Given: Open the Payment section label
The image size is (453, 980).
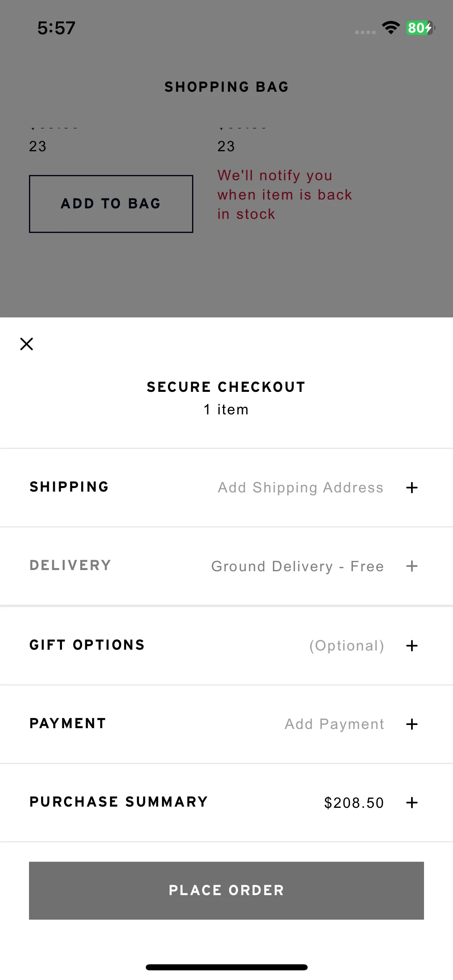Looking at the screenshot, I should [68, 723].
